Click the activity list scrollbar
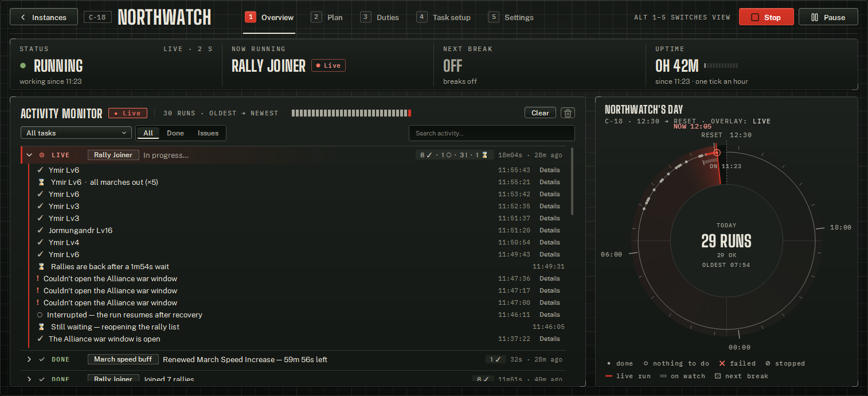 pos(573,182)
